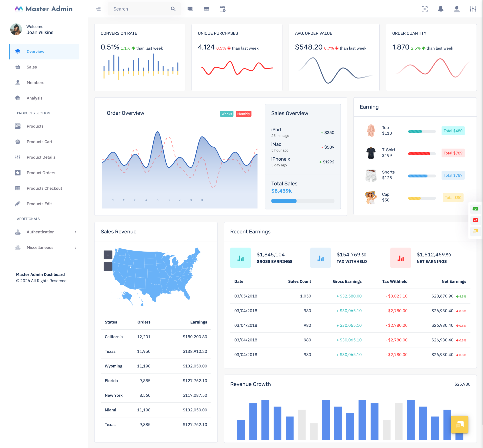Click the Tax Withheld chart icon
The width and height of the screenshot is (483, 448).
(x=320, y=258)
